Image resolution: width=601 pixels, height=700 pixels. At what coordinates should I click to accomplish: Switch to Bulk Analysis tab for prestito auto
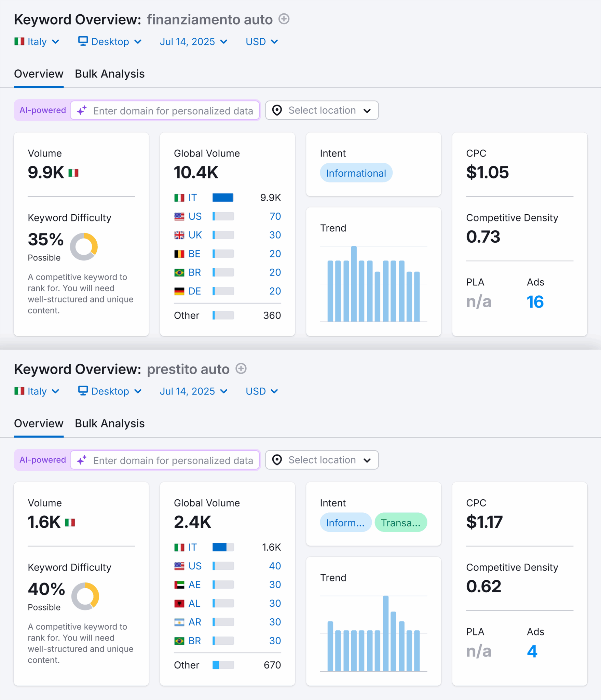coord(110,423)
